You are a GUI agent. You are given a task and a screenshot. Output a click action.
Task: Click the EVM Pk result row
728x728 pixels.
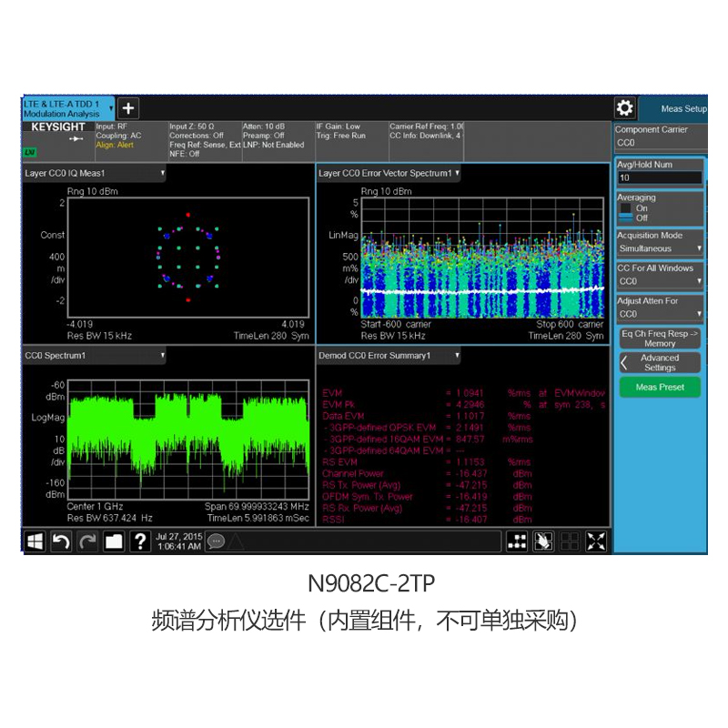464,404
